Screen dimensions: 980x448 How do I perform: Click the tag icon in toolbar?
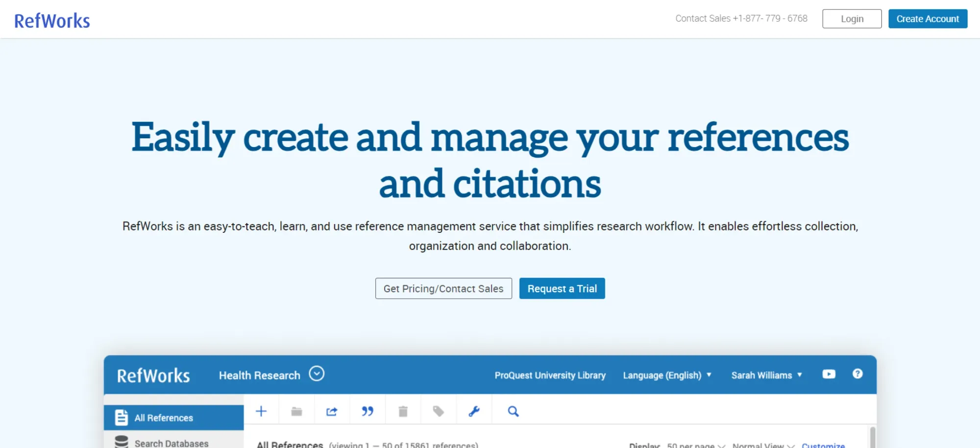[439, 411]
